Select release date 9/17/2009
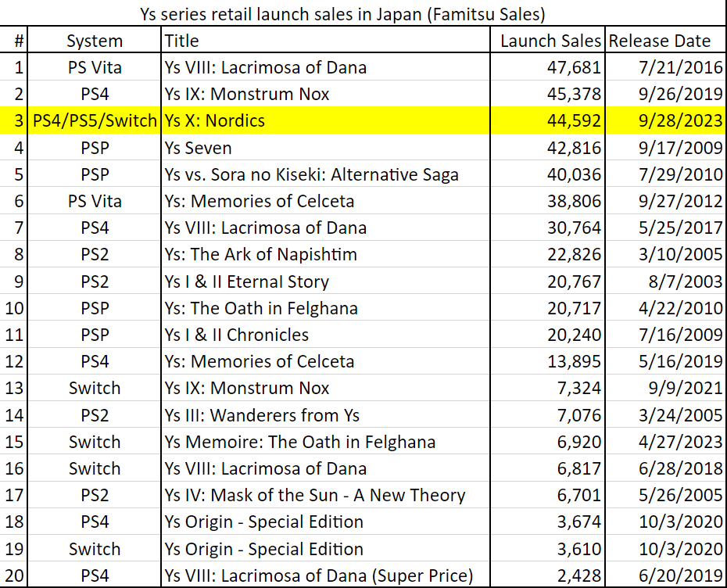Viewport: 727px width, 588px height. [x=680, y=148]
